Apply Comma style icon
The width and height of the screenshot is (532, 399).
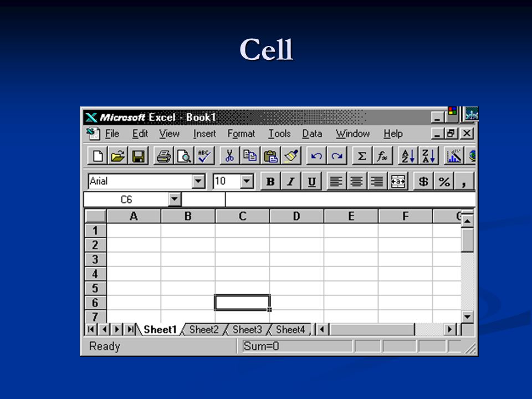pos(464,182)
